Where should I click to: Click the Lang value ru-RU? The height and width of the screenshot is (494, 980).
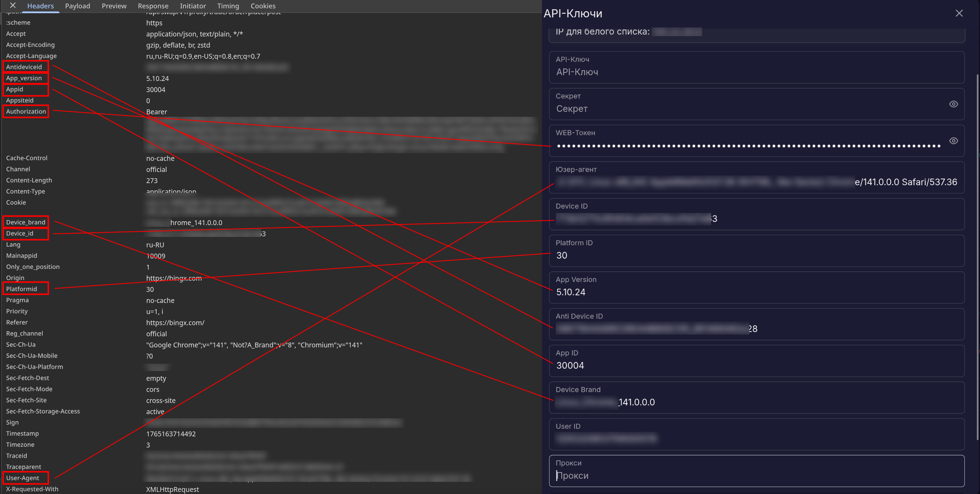(155, 245)
